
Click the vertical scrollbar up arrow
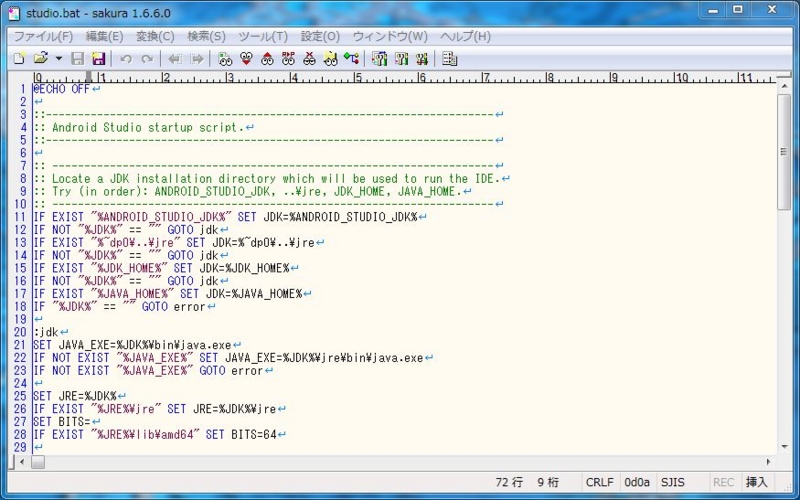pos(784,87)
